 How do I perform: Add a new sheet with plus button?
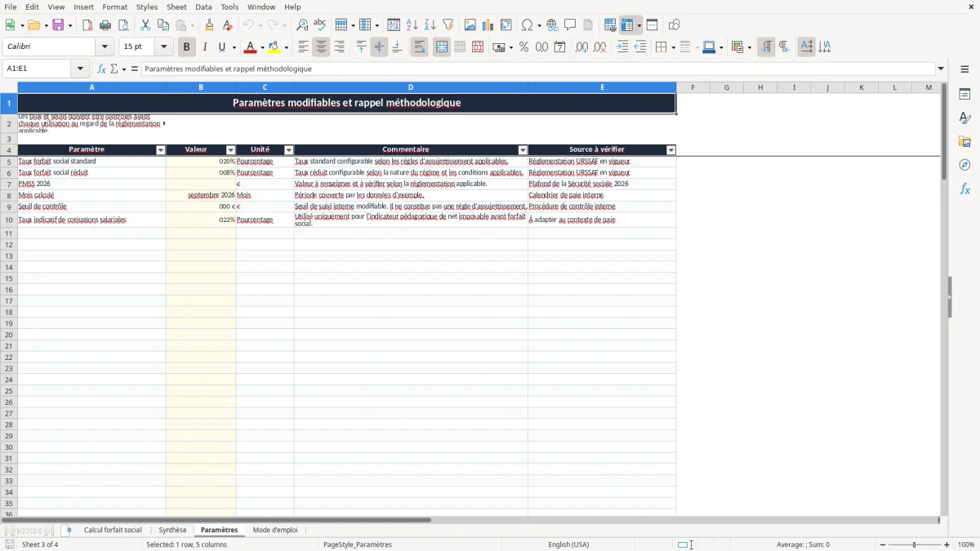click(69, 531)
